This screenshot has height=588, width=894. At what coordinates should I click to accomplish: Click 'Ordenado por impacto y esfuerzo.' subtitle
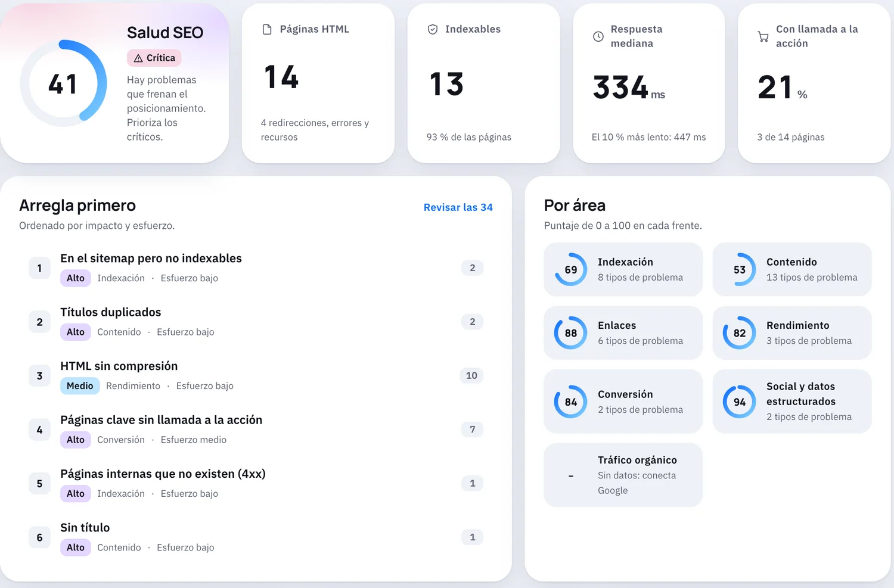point(97,226)
